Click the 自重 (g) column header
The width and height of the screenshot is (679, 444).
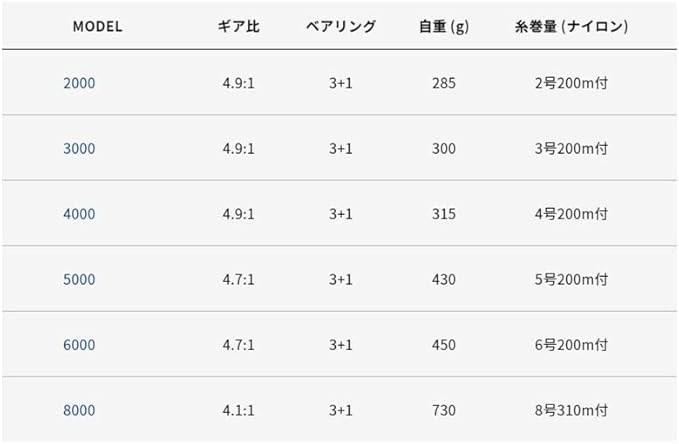click(x=443, y=26)
